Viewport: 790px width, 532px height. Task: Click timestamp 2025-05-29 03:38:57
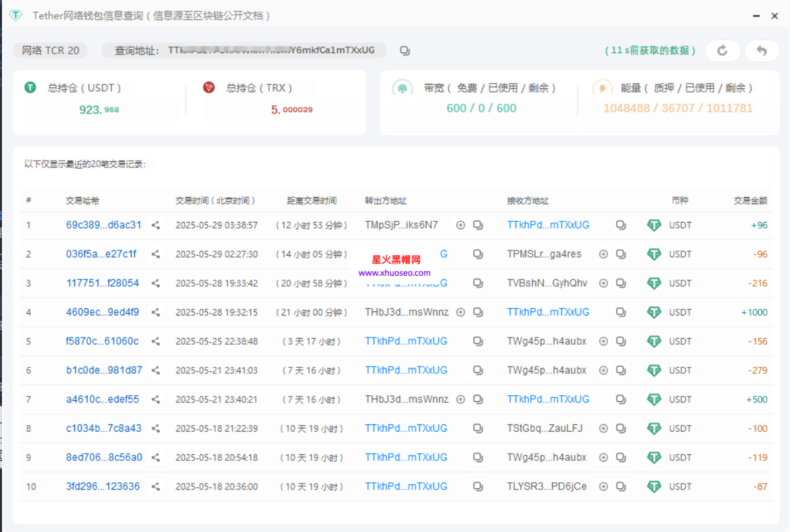coord(217,225)
